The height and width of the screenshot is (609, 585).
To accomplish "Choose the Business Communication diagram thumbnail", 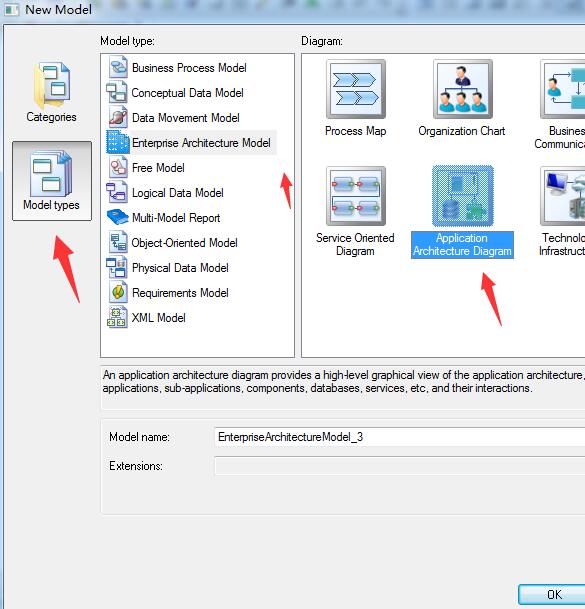I will click(562, 89).
